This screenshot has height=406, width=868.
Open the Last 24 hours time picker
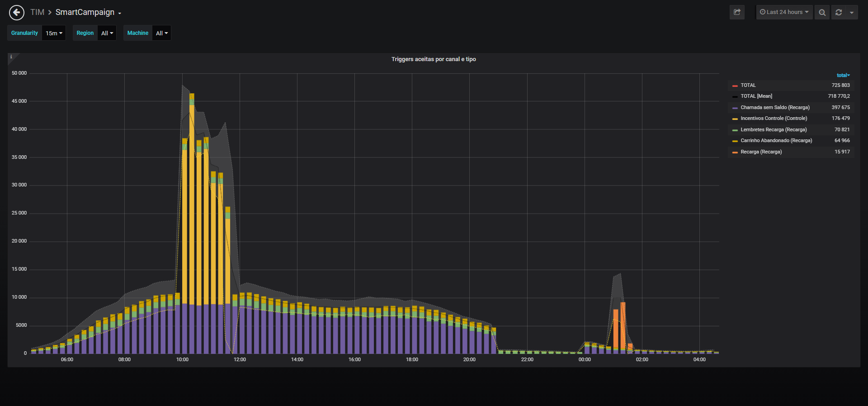pyautogui.click(x=784, y=12)
